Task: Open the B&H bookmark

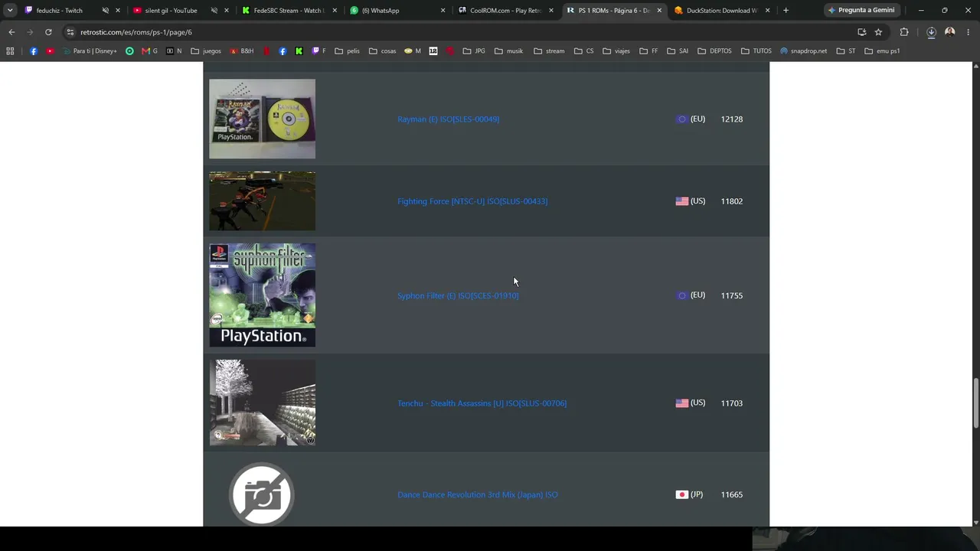Action: coord(241,51)
